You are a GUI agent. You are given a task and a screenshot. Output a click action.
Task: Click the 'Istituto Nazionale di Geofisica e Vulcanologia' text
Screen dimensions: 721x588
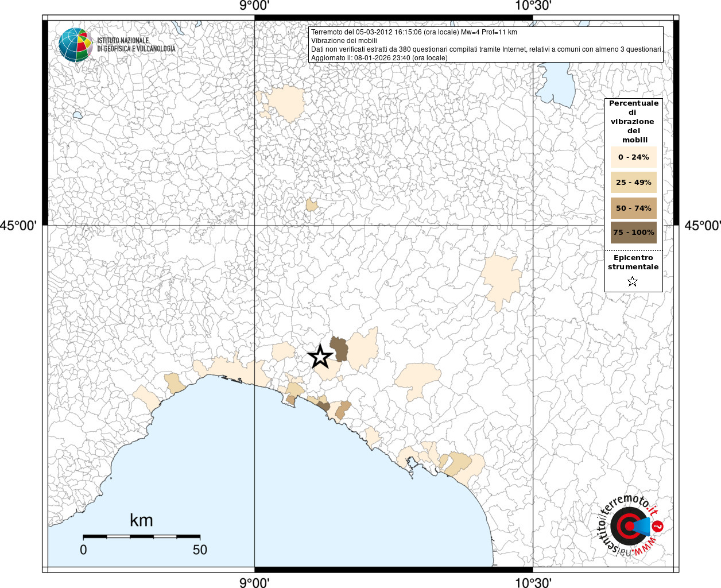(x=136, y=45)
